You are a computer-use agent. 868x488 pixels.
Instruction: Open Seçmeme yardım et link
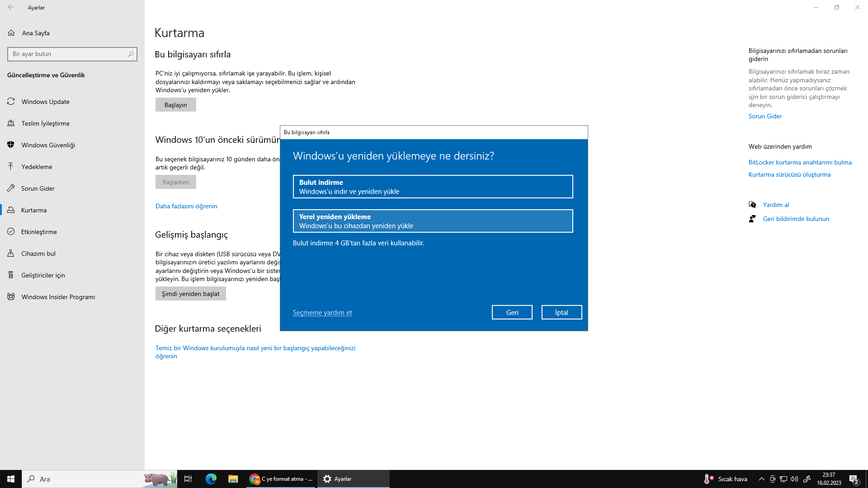(x=322, y=312)
